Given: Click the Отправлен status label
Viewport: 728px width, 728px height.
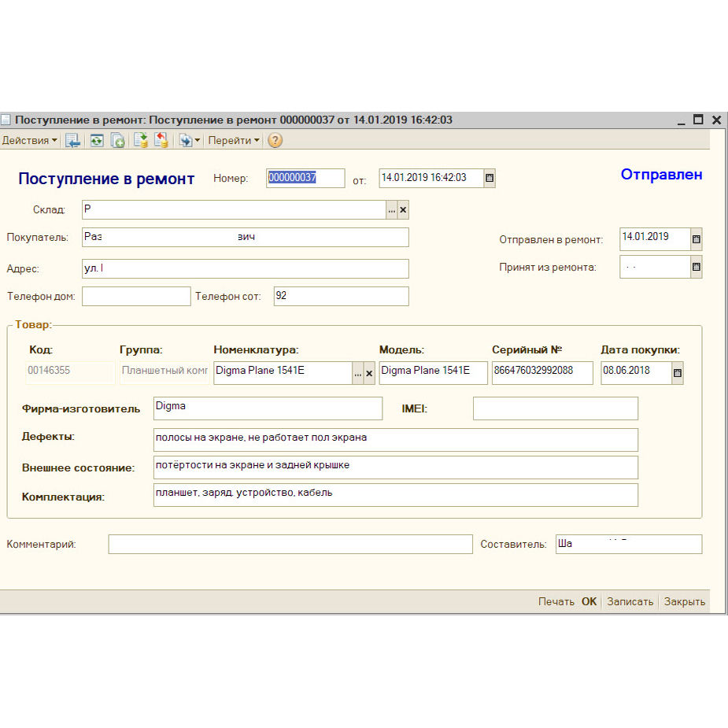Looking at the screenshot, I should pos(661,175).
